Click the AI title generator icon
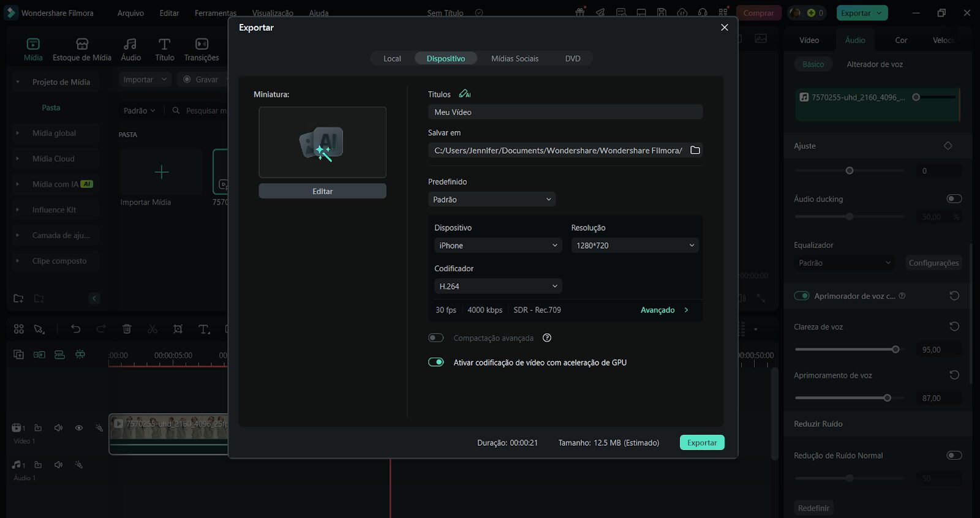The height and width of the screenshot is (518, 980). click(465, 94)
